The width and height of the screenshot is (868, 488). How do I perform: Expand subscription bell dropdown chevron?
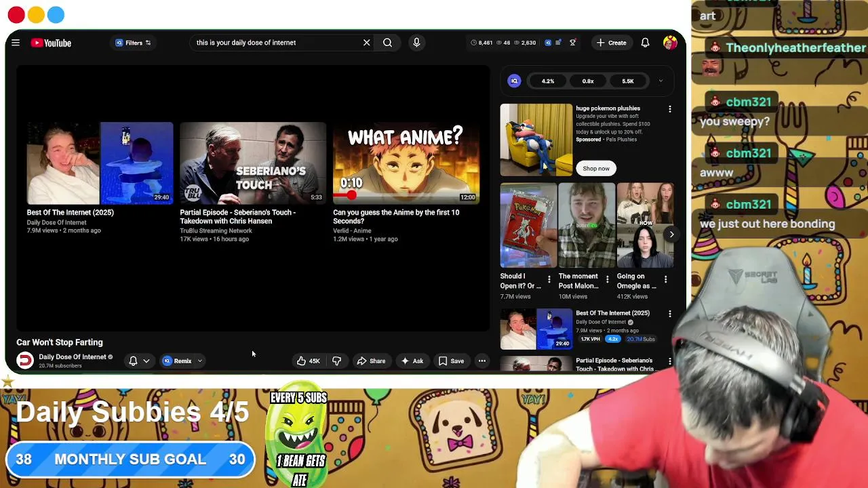[x=146, y=361]
